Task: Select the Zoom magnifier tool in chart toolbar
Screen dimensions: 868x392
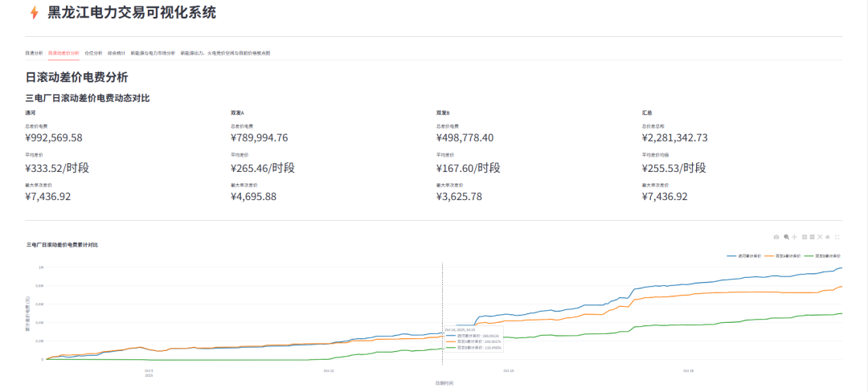Action: click(786, 237)
